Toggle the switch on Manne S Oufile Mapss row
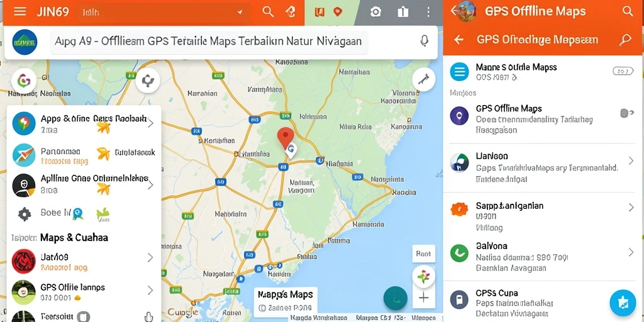 click(623, 71)
